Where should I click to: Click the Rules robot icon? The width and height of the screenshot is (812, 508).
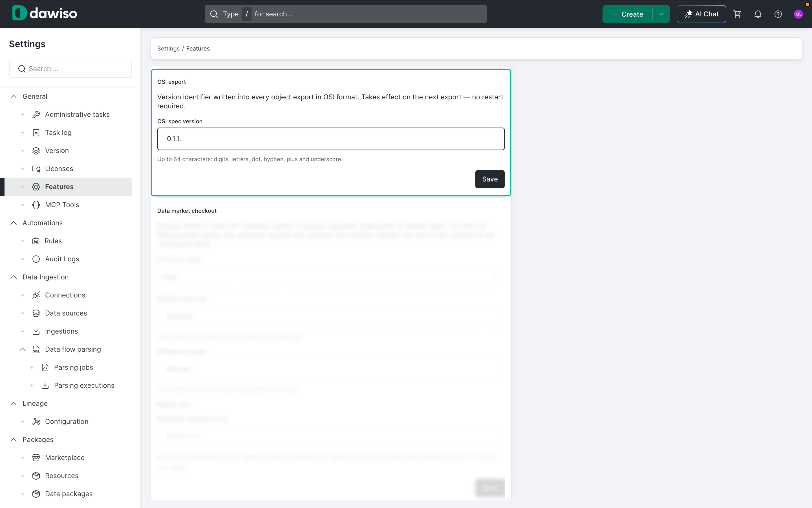click(x=36, y=241)
